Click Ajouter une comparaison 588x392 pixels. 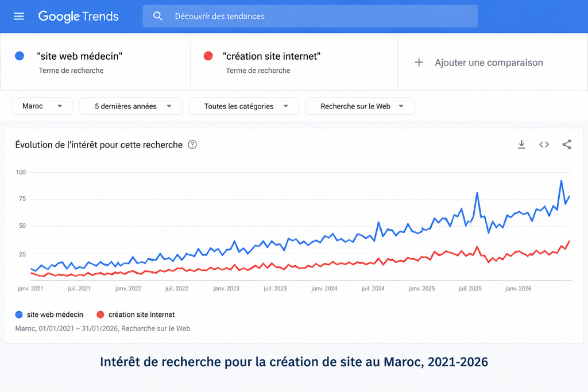click(489, 63)
